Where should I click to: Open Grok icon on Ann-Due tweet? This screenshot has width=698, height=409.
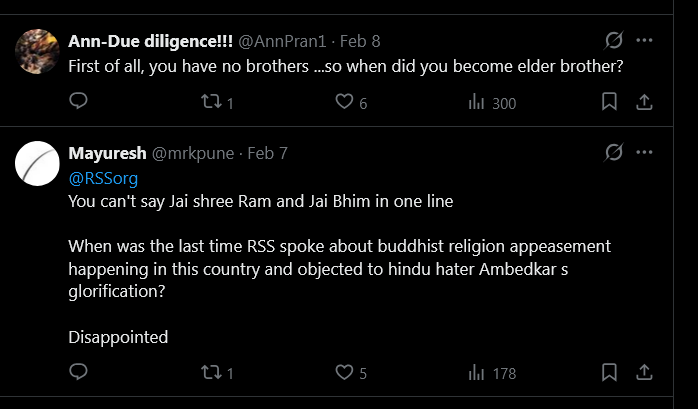(x=614, y=41)
